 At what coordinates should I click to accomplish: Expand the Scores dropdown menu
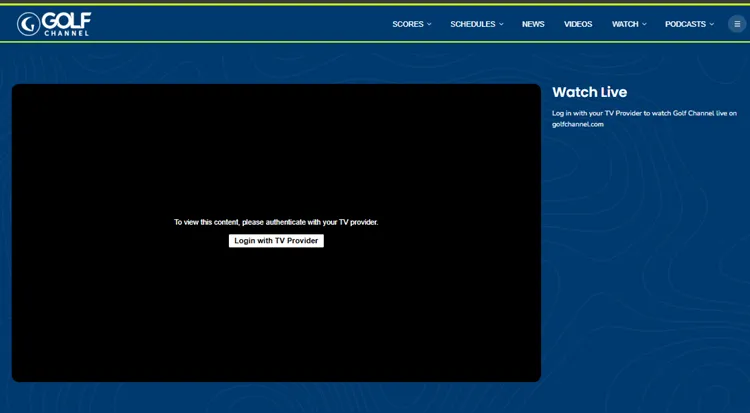412,24
